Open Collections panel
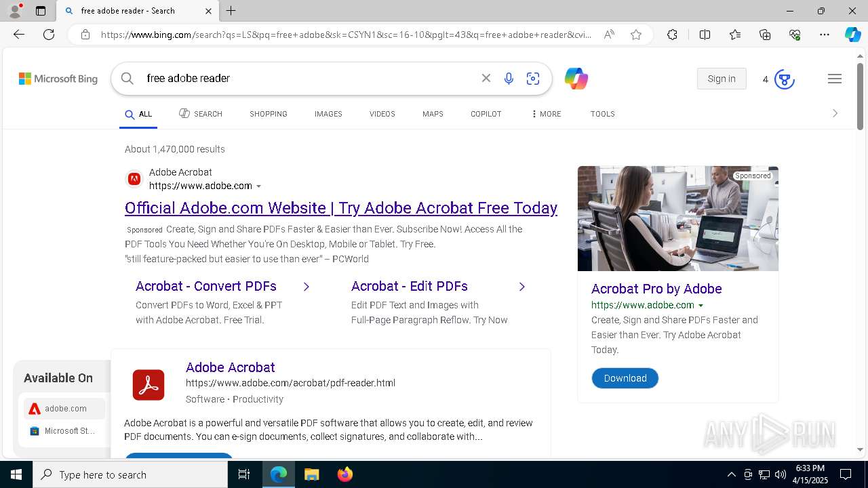Image resolution: width=868 pixels, height=488 pixels. tap(765, 35)
